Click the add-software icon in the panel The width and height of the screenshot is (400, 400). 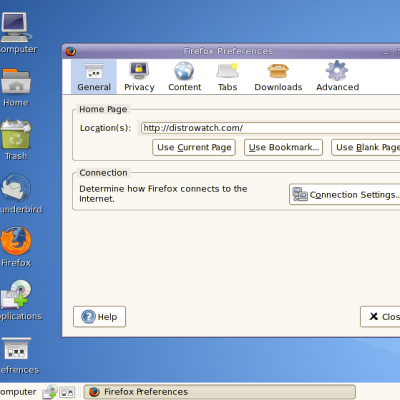50,392
